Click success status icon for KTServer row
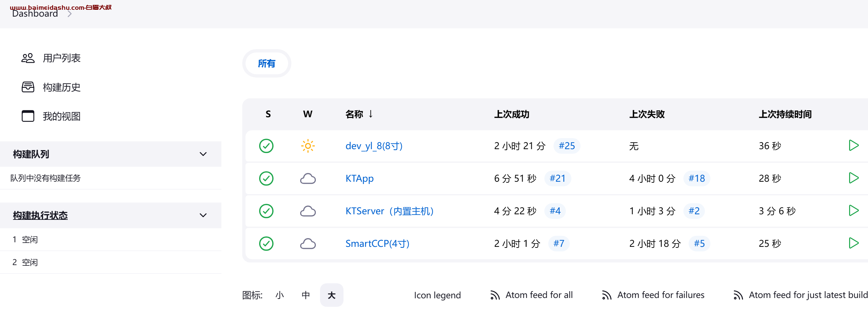 point(266,211)
